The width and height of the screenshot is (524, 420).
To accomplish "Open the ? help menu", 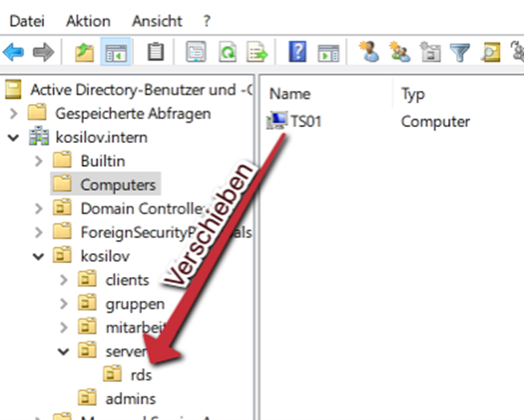I will tap(206, 21).
